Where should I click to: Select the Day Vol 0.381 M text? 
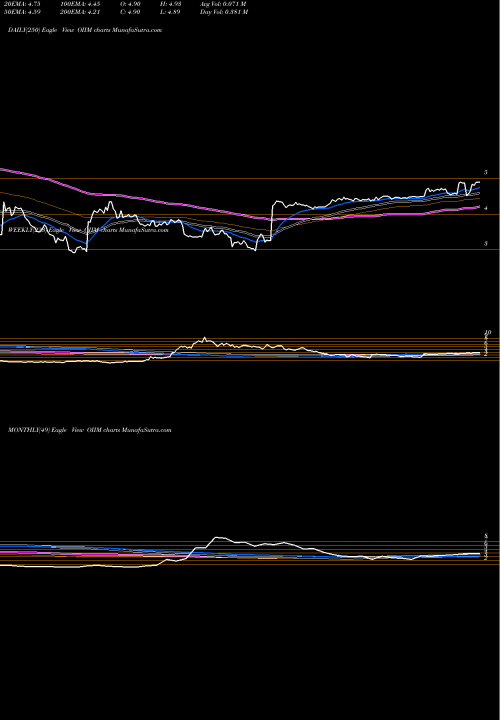click(224, 12)
